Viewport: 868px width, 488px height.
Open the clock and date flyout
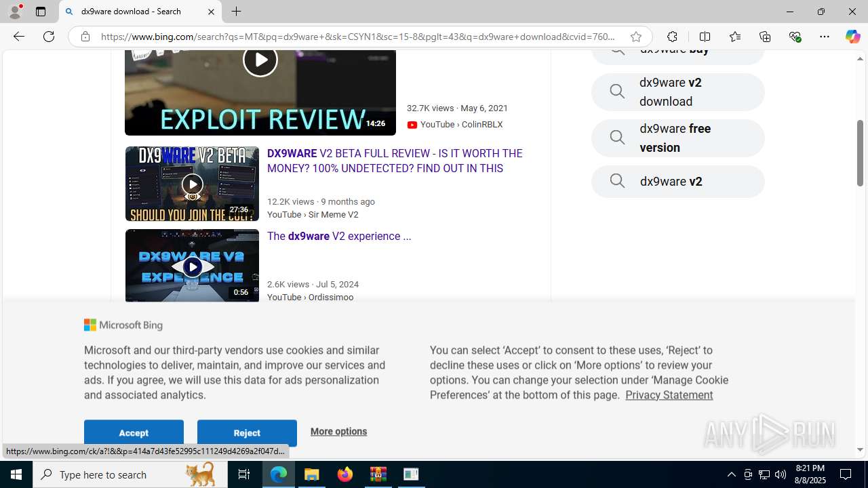810,474
